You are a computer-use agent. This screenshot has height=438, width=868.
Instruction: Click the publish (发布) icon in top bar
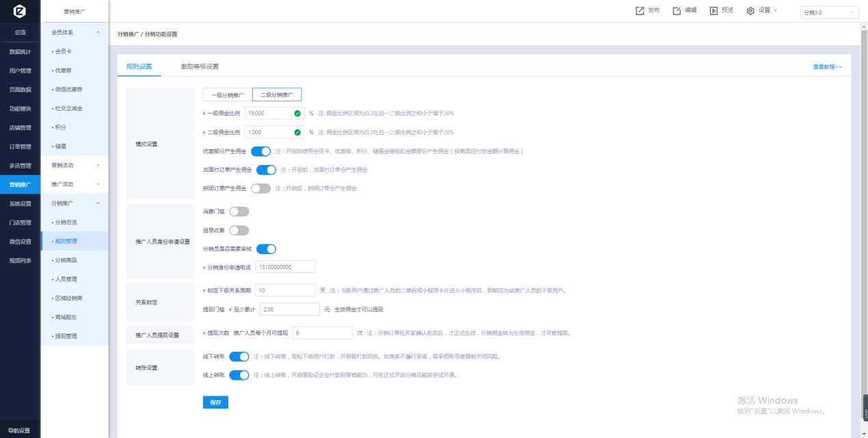click(640, 11)
